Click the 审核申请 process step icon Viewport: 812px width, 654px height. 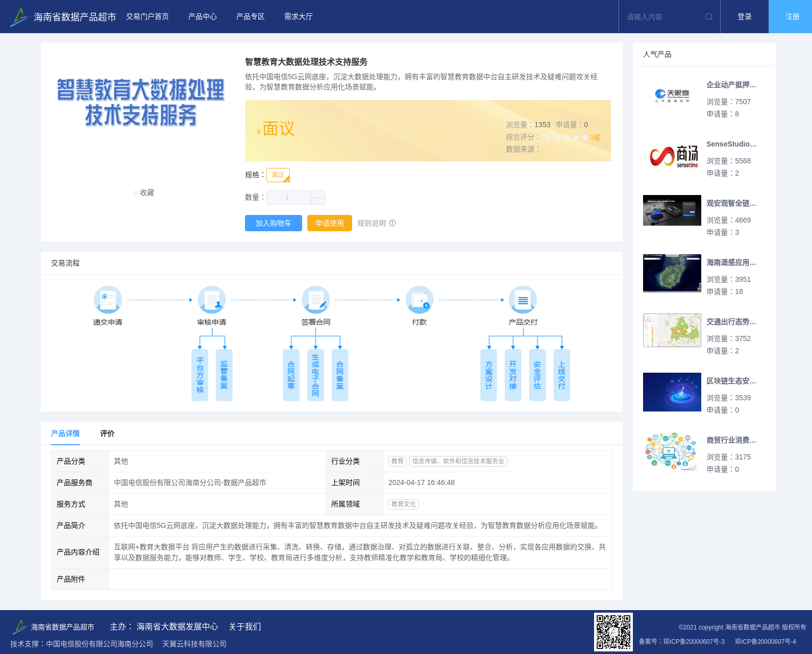coord(212,300)
